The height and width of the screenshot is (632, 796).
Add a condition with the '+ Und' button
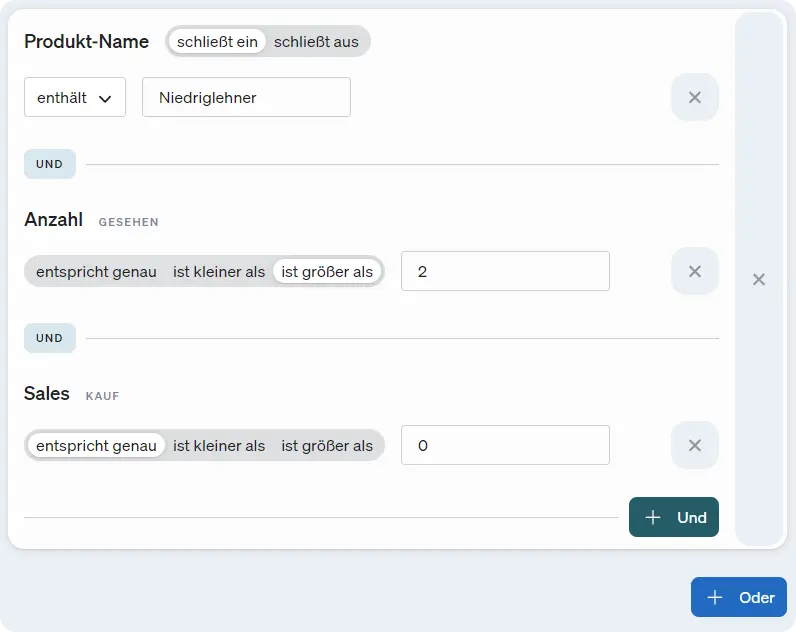coord(674,517)
